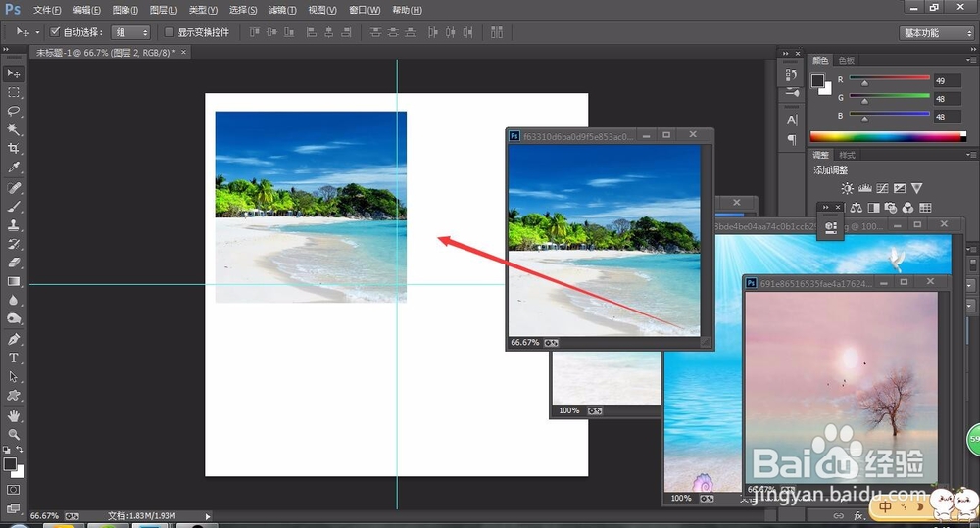This screenshot has height=528, width=980.
Task: Select the Lasso tool
Action: pos(13,112)
